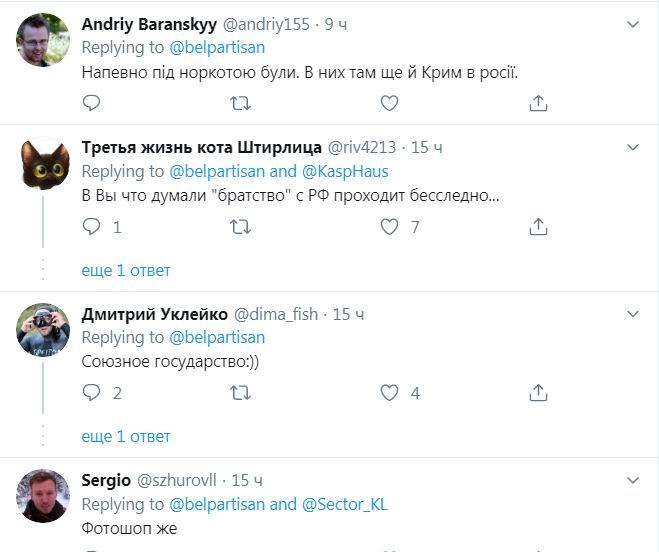Share Andriy Baranskyy's tweet
Screen dimensions: 659x552
coord(538,103)
